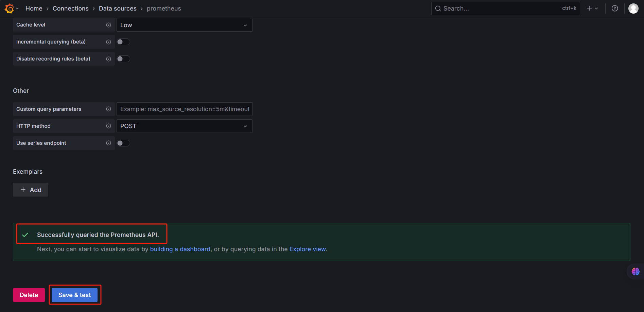Click the Cache level info icon
Image resolution: width=644 pixels, height=312 pixels.
coord(108,25)
